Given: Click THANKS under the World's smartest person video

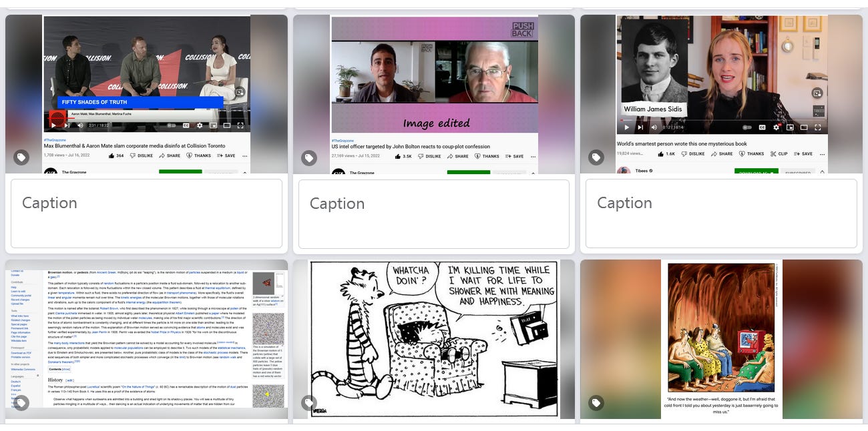Looking at the screenshot, I should tap(750, 153).
